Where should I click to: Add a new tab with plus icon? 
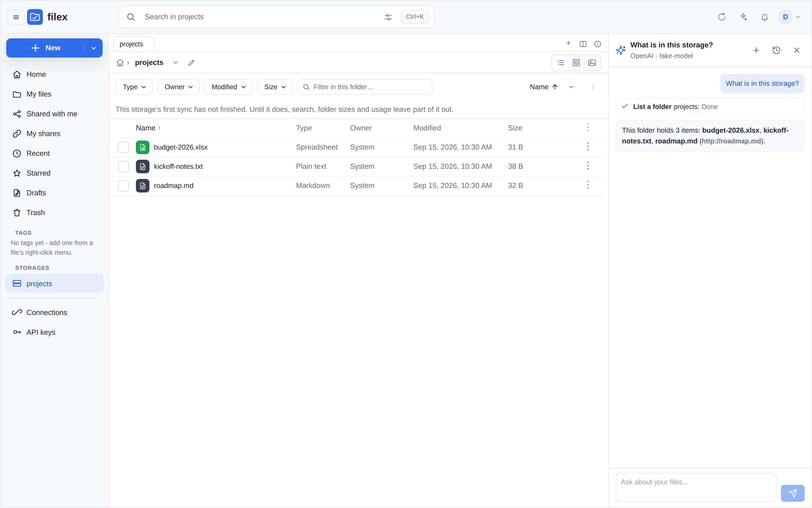568,43
